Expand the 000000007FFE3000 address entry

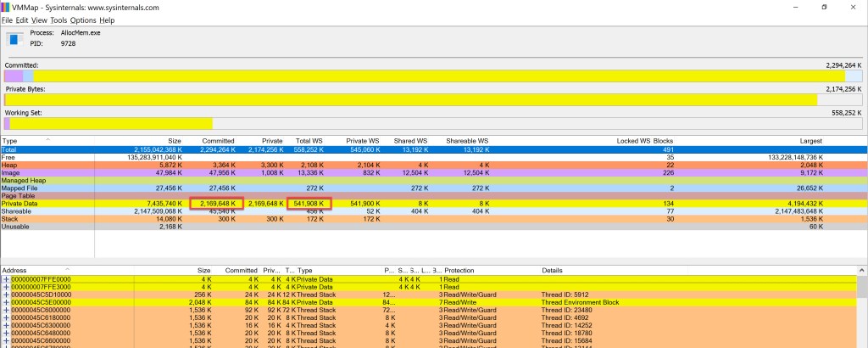point(7,286)
